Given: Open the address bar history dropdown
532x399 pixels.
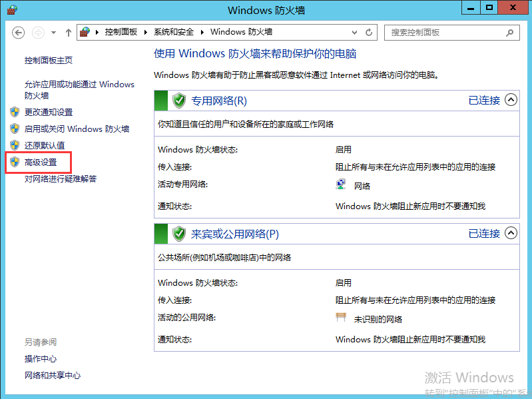Looking at the screenshot, I should (354, 33).
